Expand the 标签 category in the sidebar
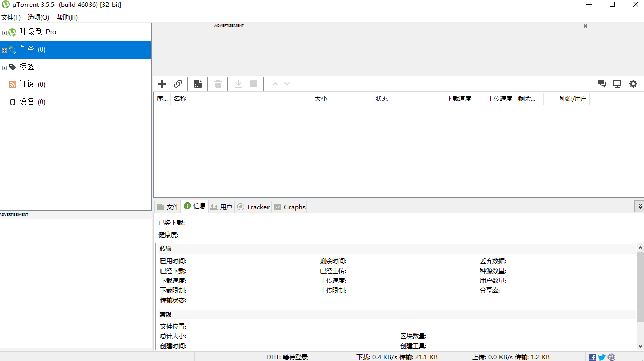The width and height of the screenshot is (644, 361). 4,66
